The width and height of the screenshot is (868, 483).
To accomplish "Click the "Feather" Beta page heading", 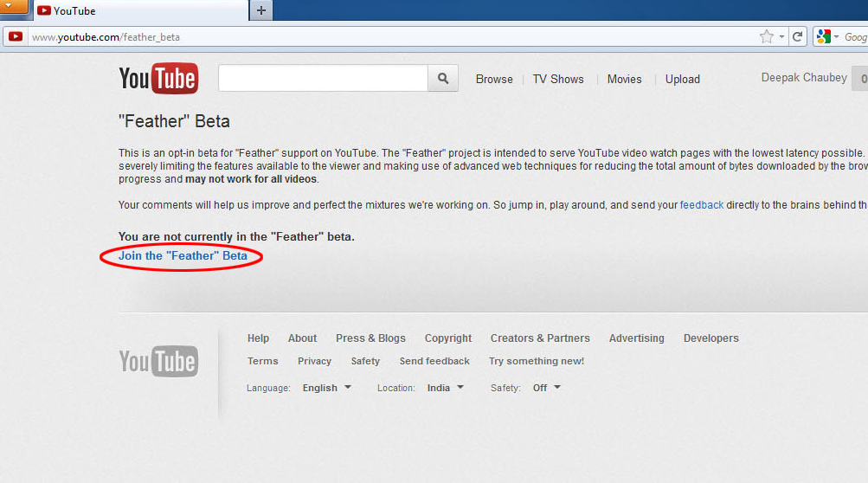I will (x=174, y=121).
